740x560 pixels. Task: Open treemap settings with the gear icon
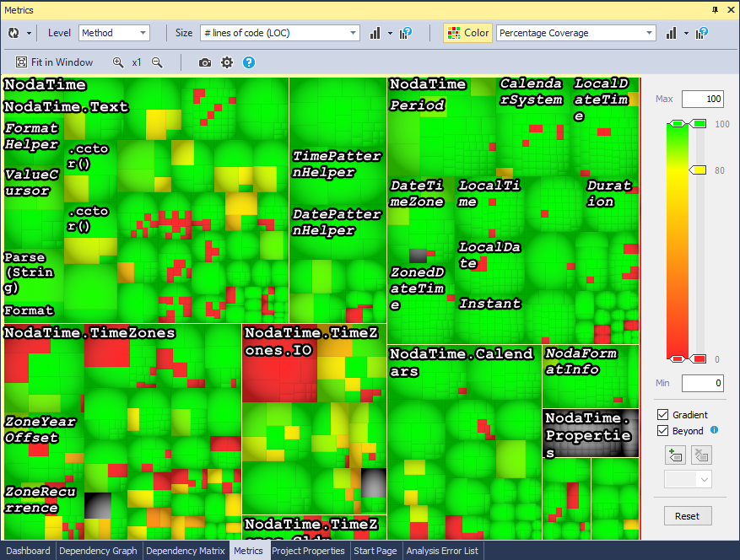tap(227, 62)
